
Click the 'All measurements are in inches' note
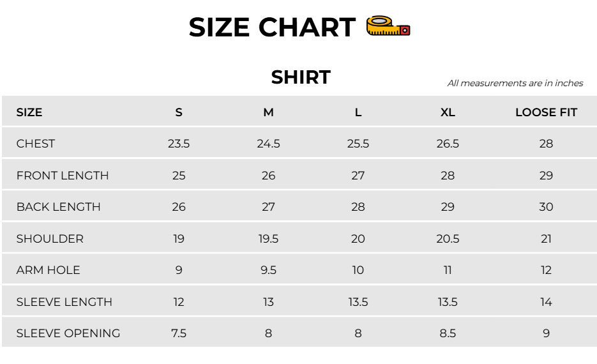(x=515, y=83)
